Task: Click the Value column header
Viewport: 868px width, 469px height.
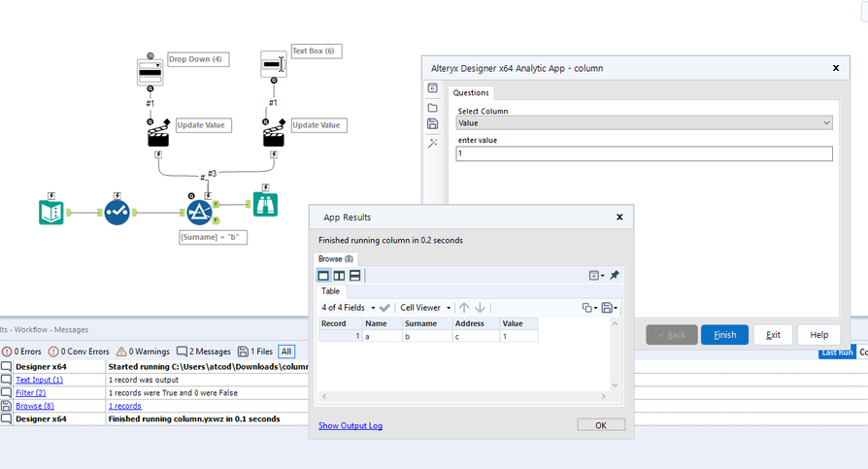Action: (518, 323)
